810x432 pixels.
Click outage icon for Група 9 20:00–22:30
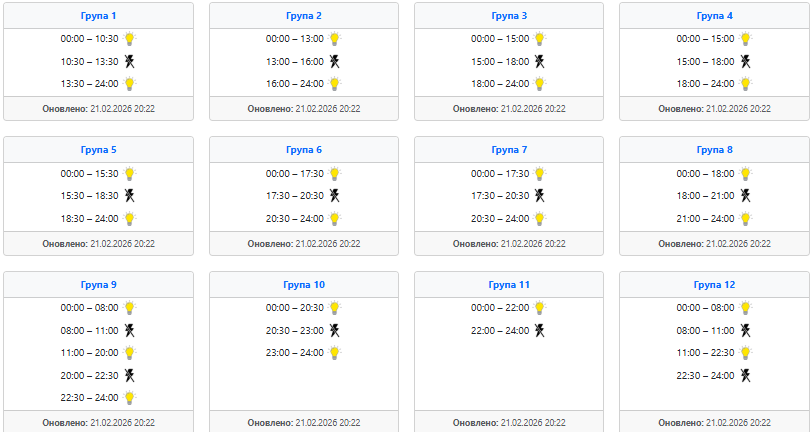click(x=129, y=375)
